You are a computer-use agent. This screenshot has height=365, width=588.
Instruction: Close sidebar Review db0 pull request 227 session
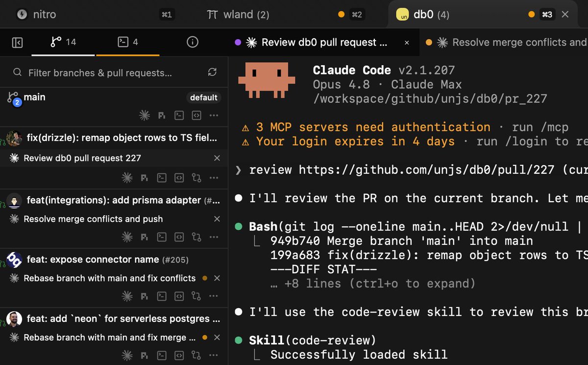(x=217, y=158)
